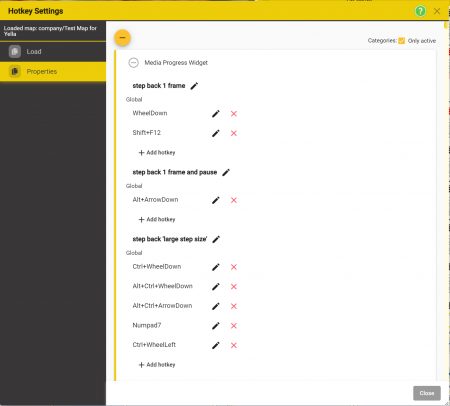Click the gray Close button

point(427,393)
